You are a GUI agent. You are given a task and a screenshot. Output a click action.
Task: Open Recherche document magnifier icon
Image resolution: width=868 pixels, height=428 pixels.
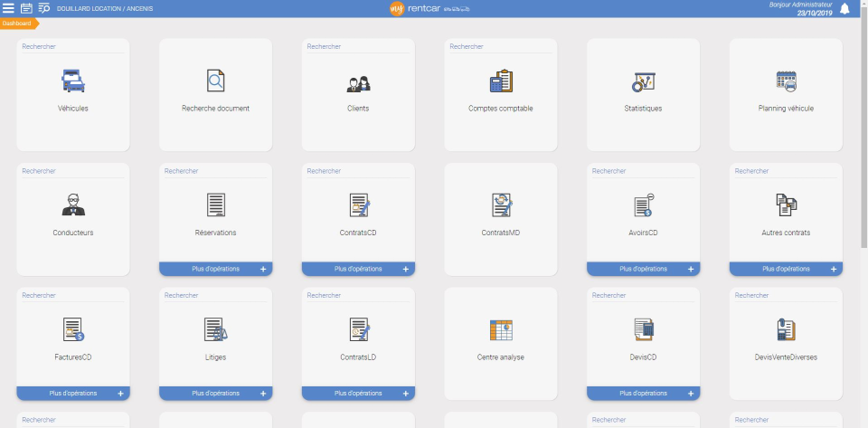(215, 81)
